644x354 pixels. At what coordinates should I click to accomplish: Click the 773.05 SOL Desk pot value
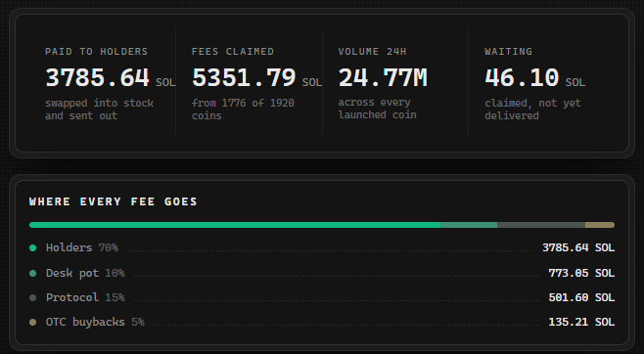point(581,273)
